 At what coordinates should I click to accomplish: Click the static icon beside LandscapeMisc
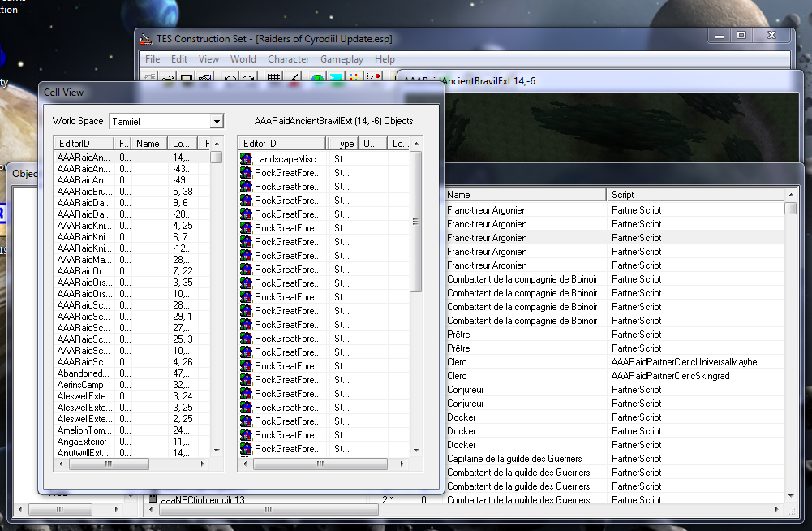246,158
